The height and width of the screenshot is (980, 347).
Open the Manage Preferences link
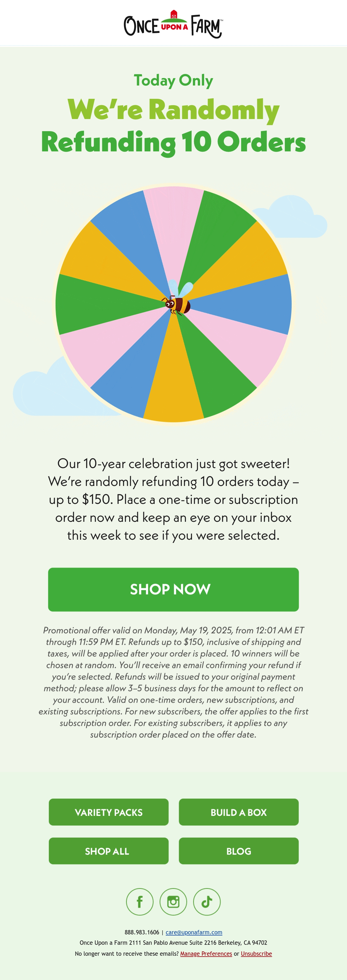(206, 953)
